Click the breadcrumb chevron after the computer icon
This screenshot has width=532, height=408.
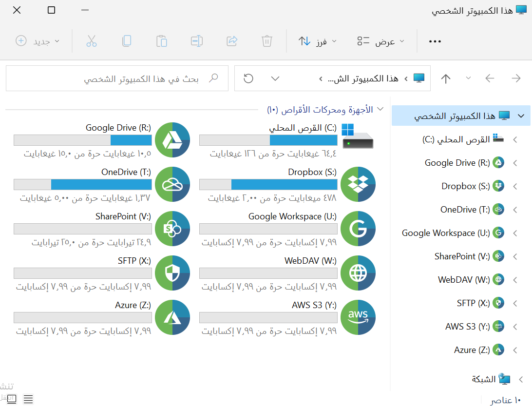point(406,79)
